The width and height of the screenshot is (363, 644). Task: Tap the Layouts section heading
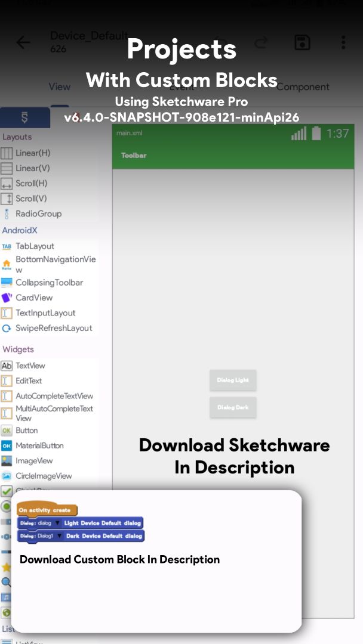17,137
